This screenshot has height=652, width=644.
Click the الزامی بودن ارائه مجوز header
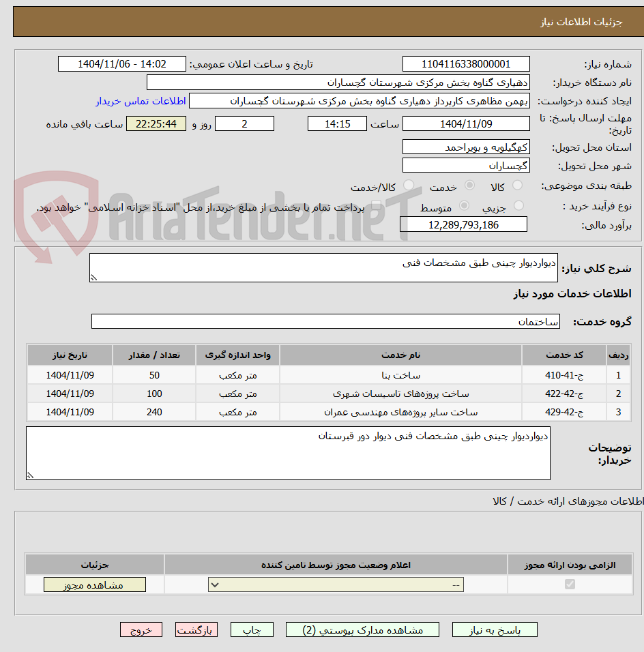coord(570,565)
